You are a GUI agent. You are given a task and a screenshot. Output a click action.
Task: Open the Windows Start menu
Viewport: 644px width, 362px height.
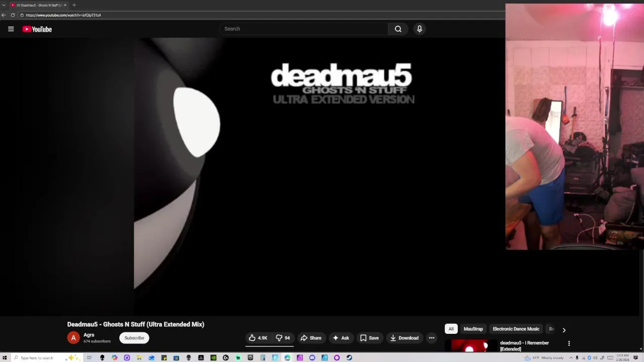coord(5,357)
